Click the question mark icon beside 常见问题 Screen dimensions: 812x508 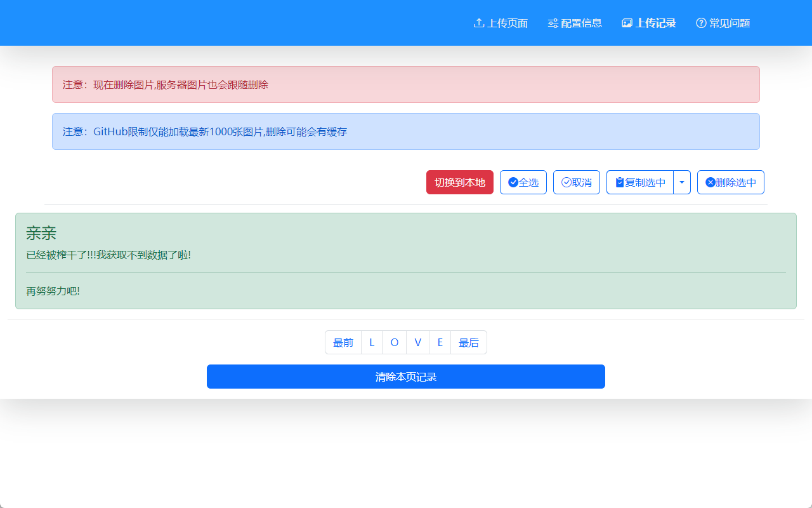pos(701,23)
